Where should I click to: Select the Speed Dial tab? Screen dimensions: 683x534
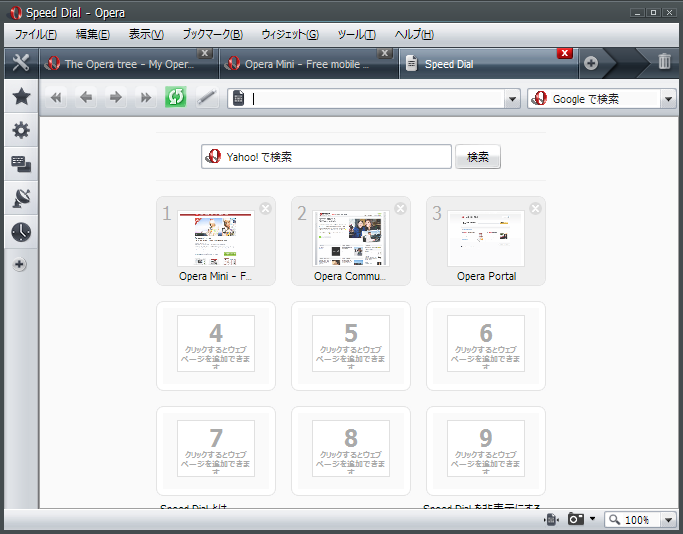(x=489, y=64)
